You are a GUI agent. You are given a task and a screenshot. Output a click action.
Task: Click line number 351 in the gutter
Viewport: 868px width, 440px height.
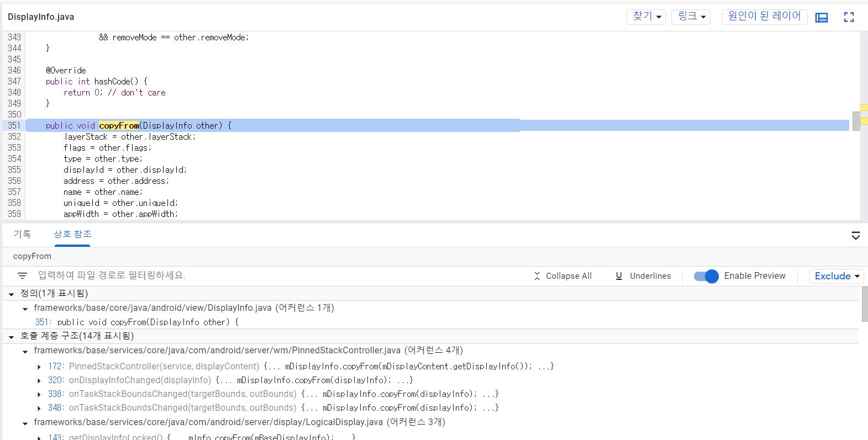(x=14, y=126)
